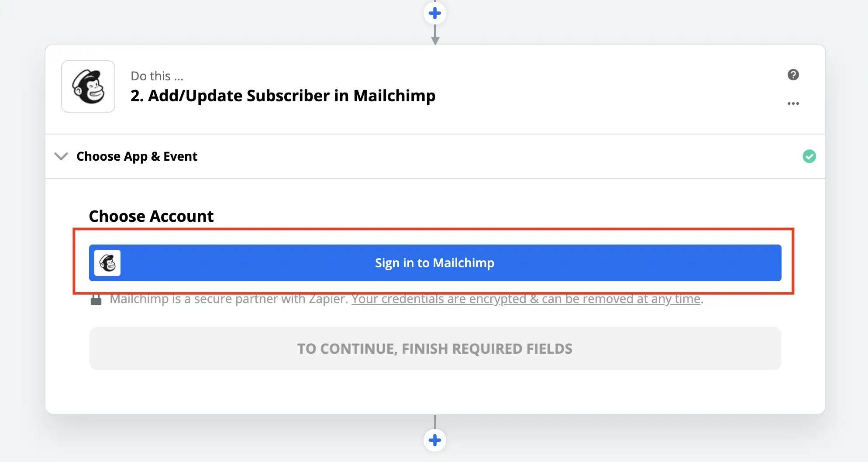Click the green checkmark status icon
This screenshot has width=868, height=462.
pos(809,156)
